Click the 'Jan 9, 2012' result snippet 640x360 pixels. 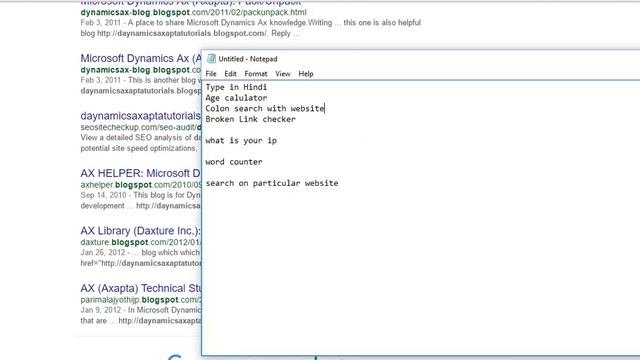pyautogui.click(x=141, y=316)
